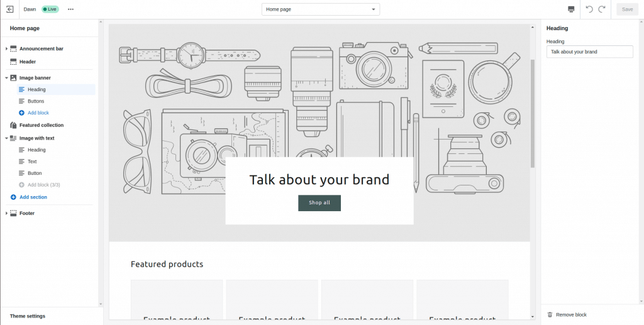The width and height of the screenshot is (644, 325).
Task: Click the Shop all button in preview
Action: pos(319,202)
